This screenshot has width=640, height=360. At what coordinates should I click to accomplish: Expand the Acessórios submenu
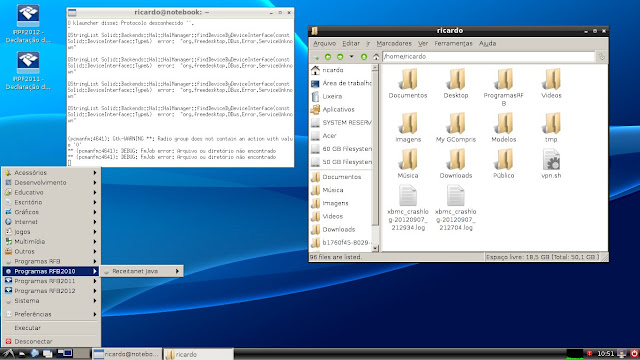(51, 173)
